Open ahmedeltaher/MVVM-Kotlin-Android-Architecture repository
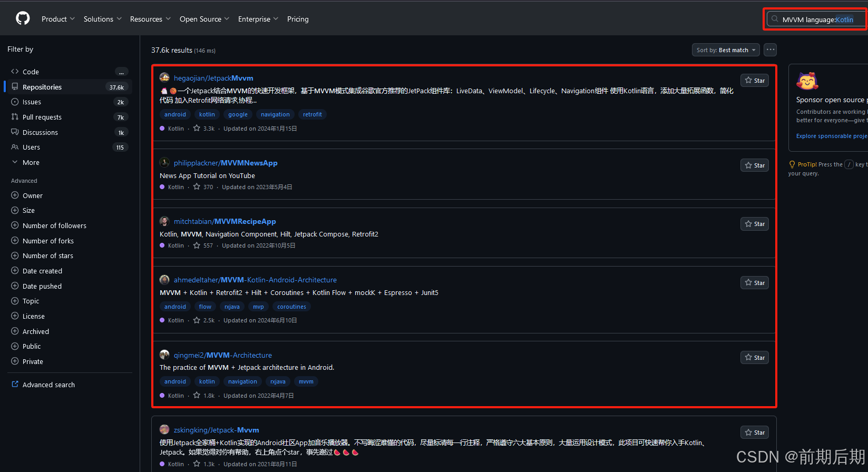Screen dimensions: 868x472 click(x=255, y=280)
